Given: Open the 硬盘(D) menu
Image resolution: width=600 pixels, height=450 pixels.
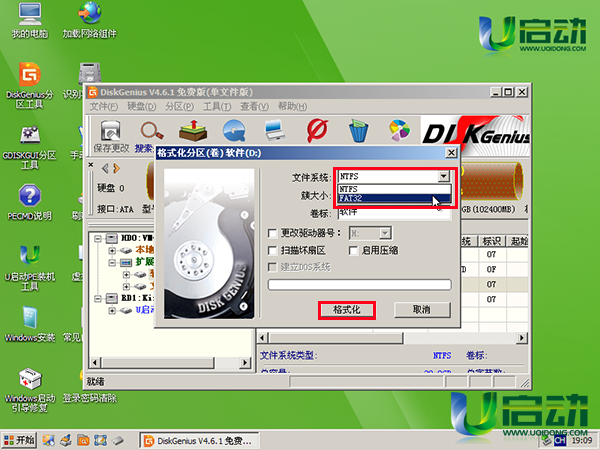Looking at the screenshot, I should [142, 106].
